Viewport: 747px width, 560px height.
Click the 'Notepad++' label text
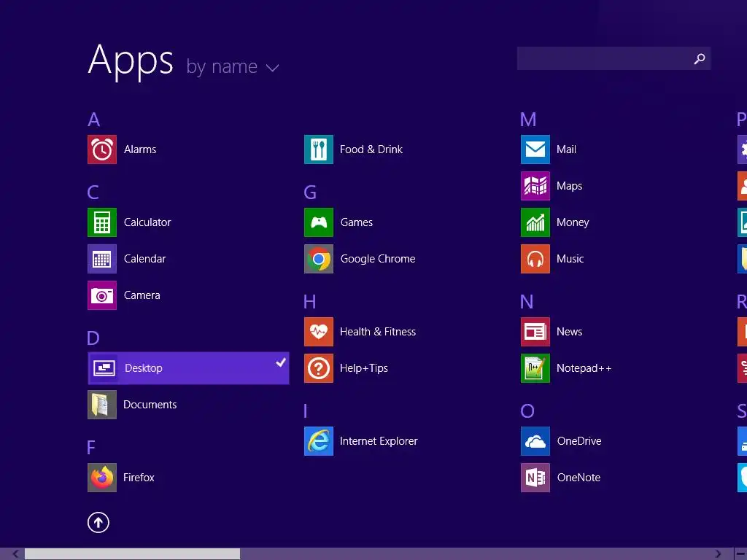584,368
